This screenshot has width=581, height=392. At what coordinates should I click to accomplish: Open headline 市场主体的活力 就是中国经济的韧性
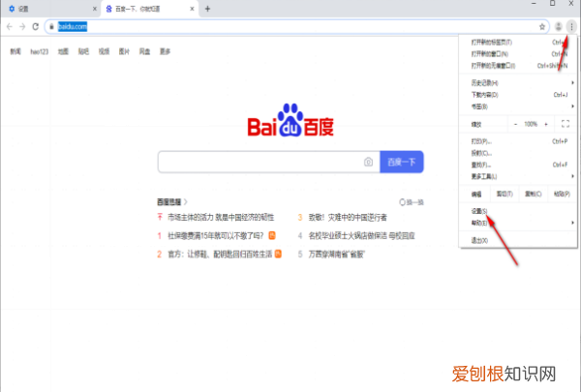(221, 218)
